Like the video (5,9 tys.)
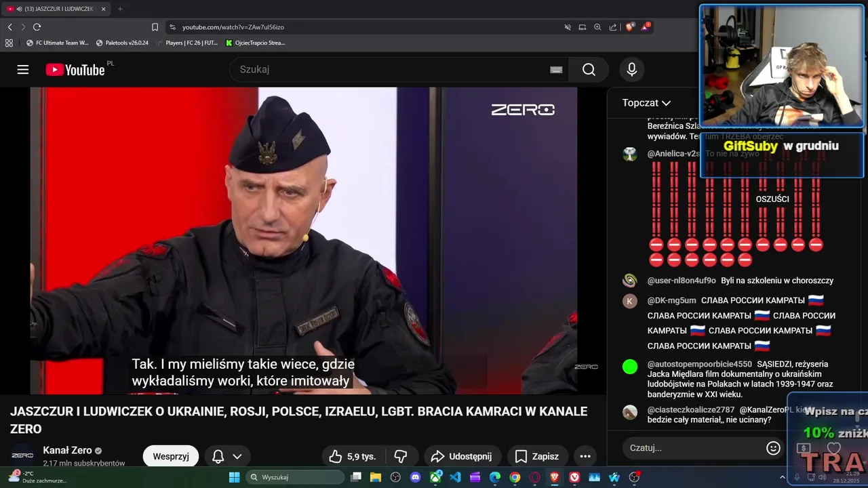 pos(352,456)
